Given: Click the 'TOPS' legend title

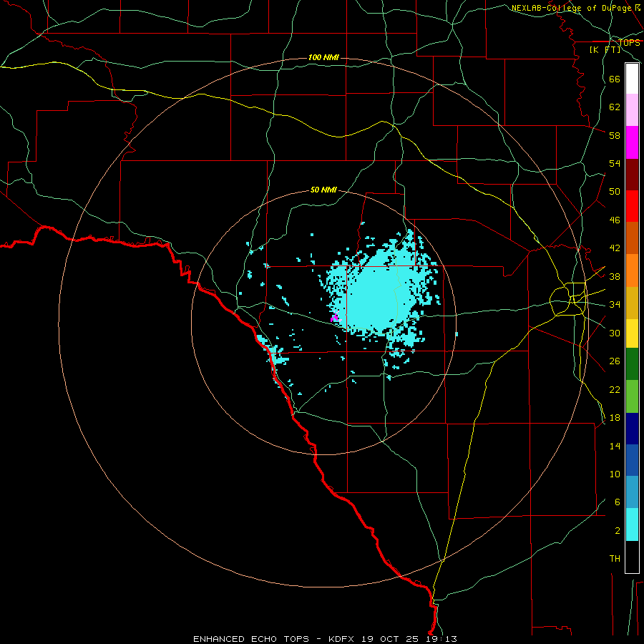Looking at the screenshot, I should 629,43.
